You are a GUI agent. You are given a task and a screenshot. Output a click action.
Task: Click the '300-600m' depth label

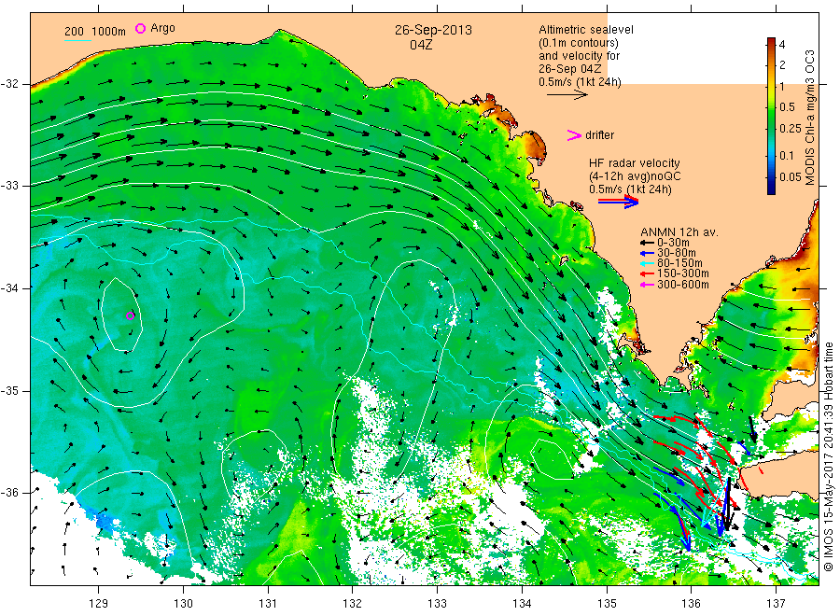pos(683,285)
